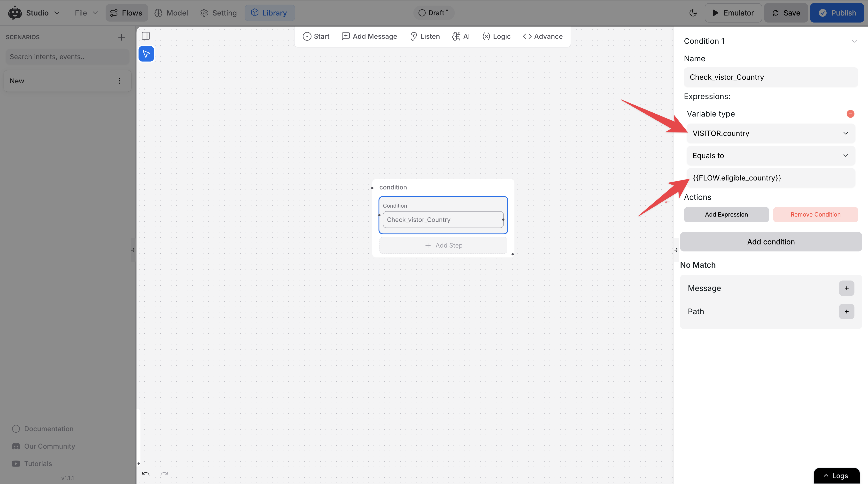Screen dimensions: 868x484
Task: Click the Emulator play icon
Action: pos(715,13)
